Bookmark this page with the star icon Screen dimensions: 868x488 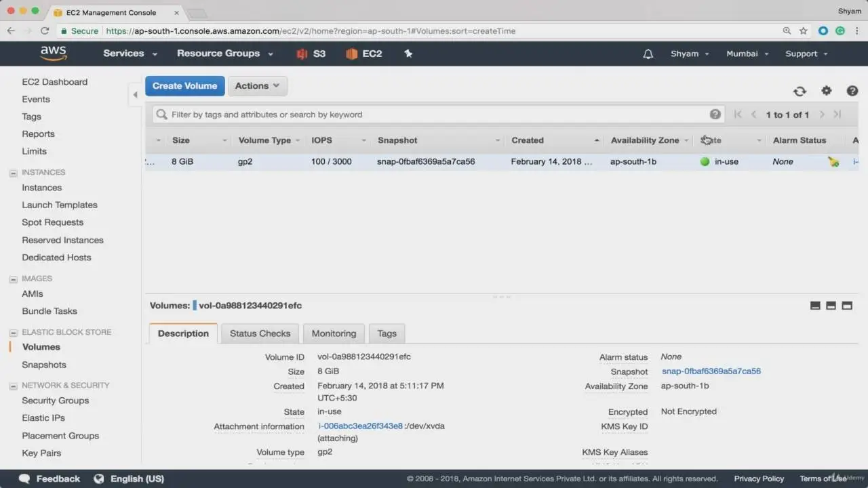[x=804, y=30]
